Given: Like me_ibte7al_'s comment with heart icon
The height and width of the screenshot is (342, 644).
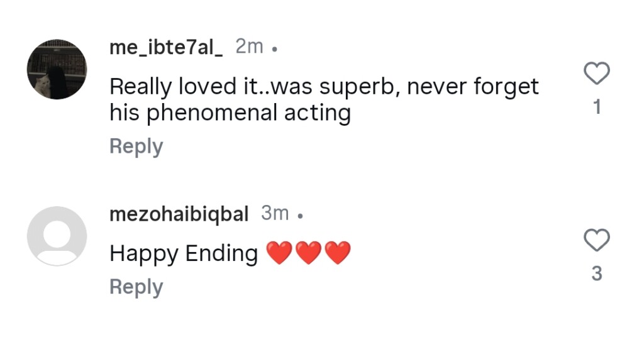Looking at the screenshot, I should point(597,74).
